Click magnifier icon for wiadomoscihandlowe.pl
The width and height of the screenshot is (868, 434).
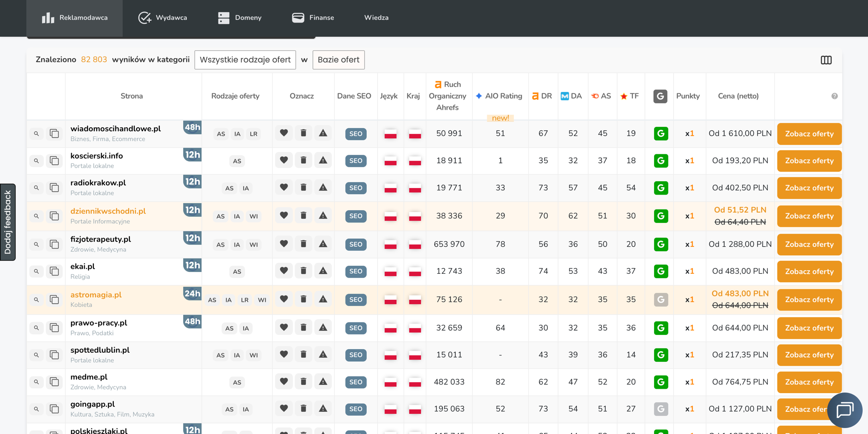click(x=36, y=134)
